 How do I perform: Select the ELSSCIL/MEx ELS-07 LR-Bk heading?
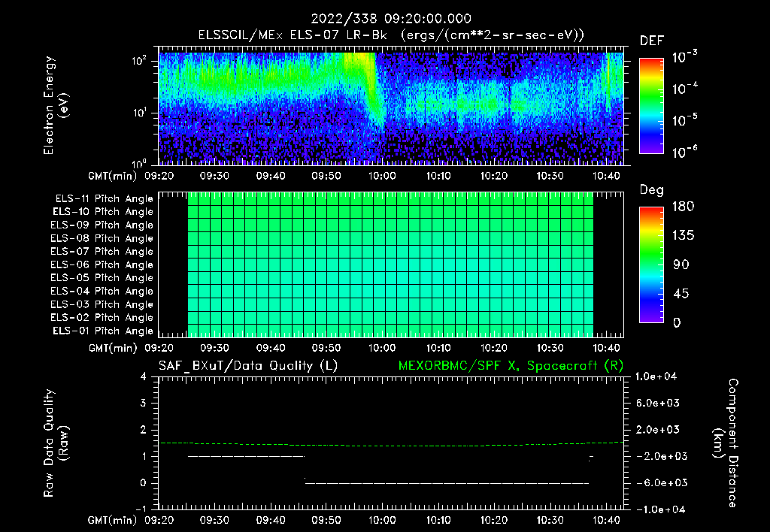(x=293, y=35)
